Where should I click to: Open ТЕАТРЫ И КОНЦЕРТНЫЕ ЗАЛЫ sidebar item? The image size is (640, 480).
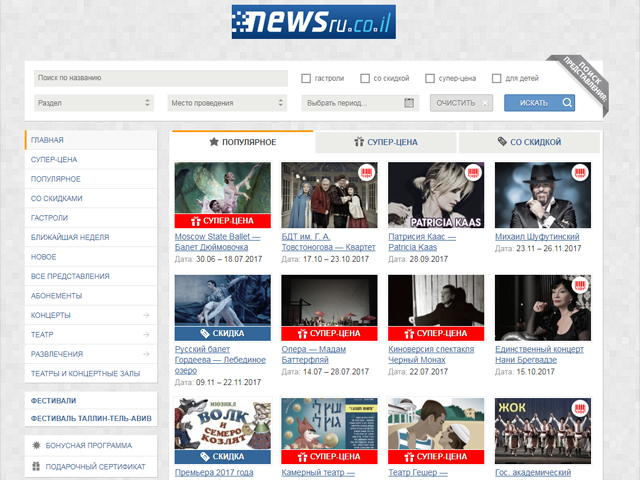point(91,373)
